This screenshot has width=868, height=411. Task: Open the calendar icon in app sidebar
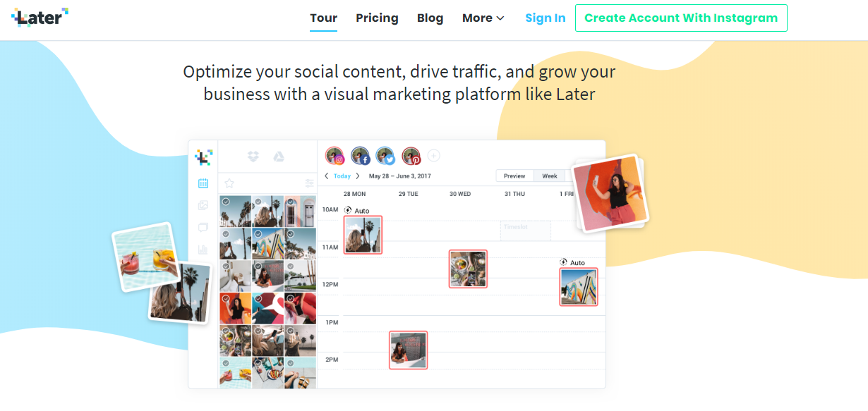pos(203,183)
